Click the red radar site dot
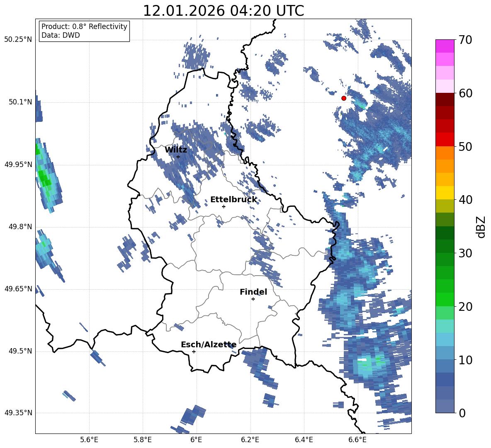Image resolution: width=491 pixels, height=448 pixels. click(x=344, y=98)
